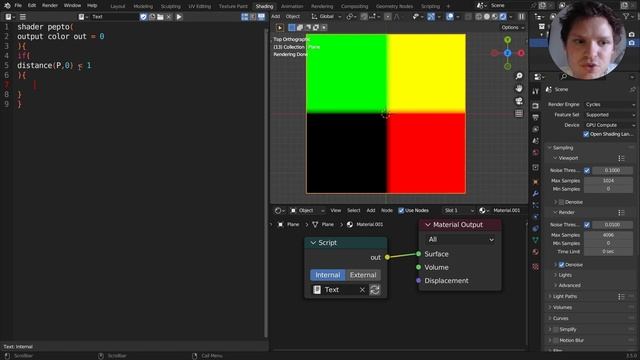Open viewport Options dropdown

(x=513, y=27)
